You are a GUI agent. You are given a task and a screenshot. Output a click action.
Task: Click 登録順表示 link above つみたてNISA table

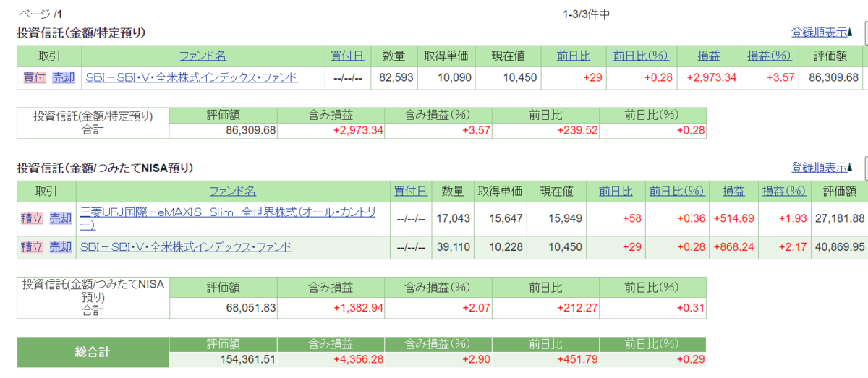coord(820,168)
